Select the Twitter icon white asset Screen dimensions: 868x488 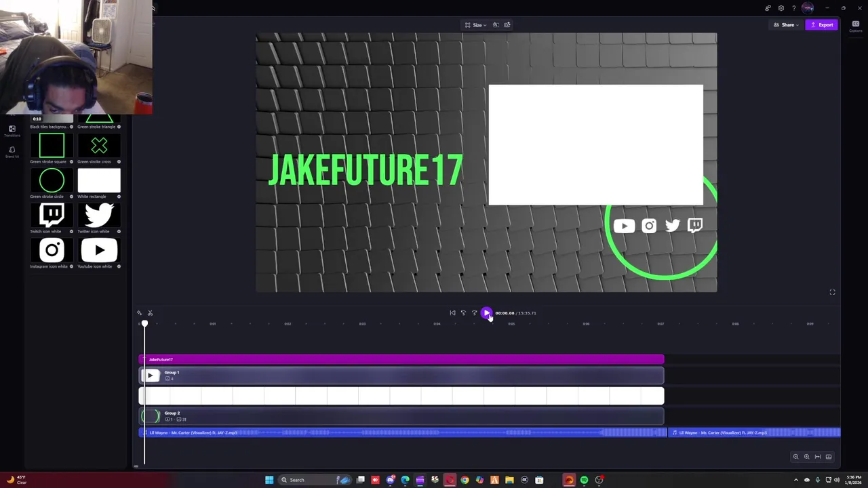point(99,216)
